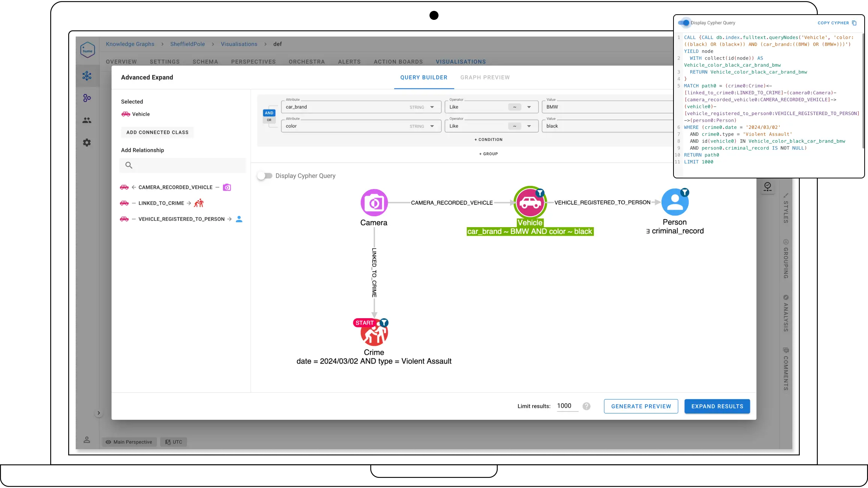Open the Knowledge Graphs breadcrumb link

coord(130,44)
